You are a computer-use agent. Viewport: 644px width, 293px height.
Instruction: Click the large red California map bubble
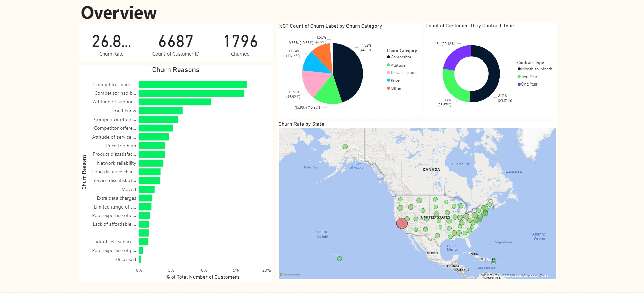coord(402,223)
